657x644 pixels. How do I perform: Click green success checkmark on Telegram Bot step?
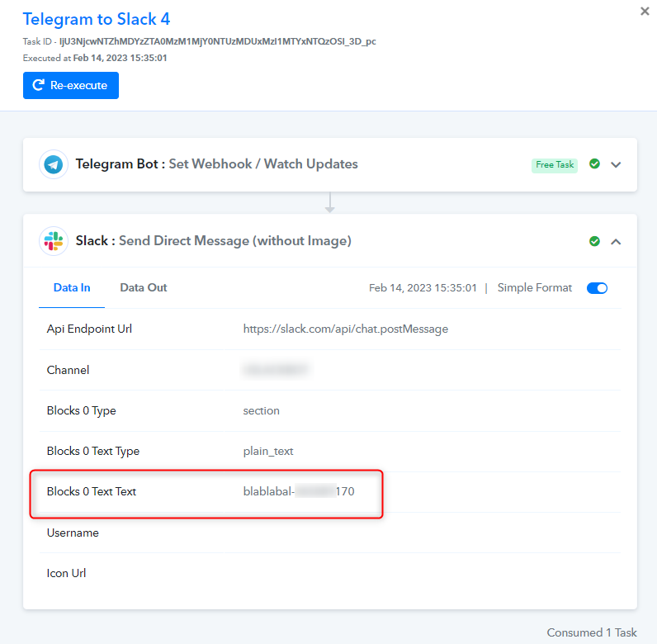click(594, 164)
